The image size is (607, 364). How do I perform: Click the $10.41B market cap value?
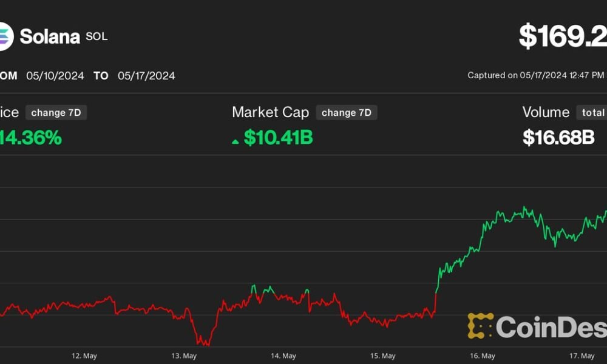pyautogui.click(x=278, y=138)
